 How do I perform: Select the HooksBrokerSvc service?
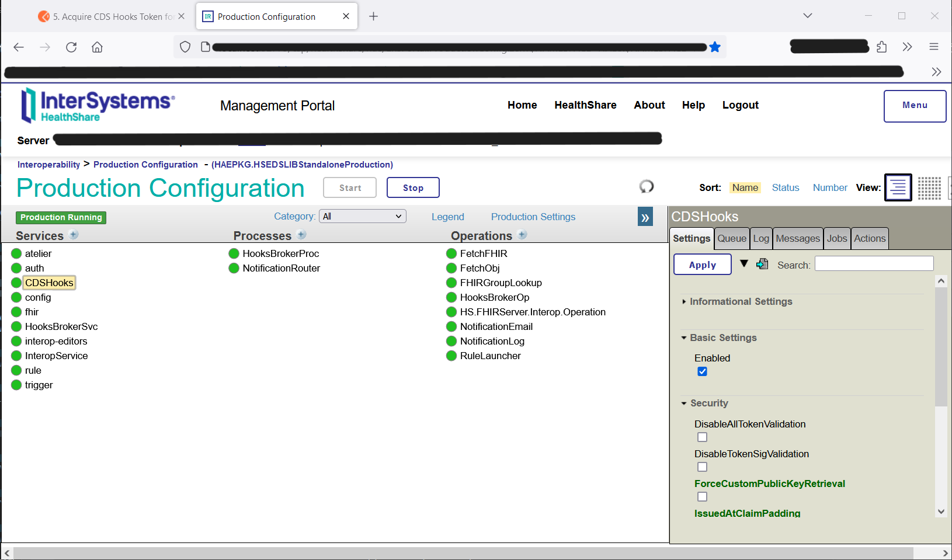(x=61, y=326)
